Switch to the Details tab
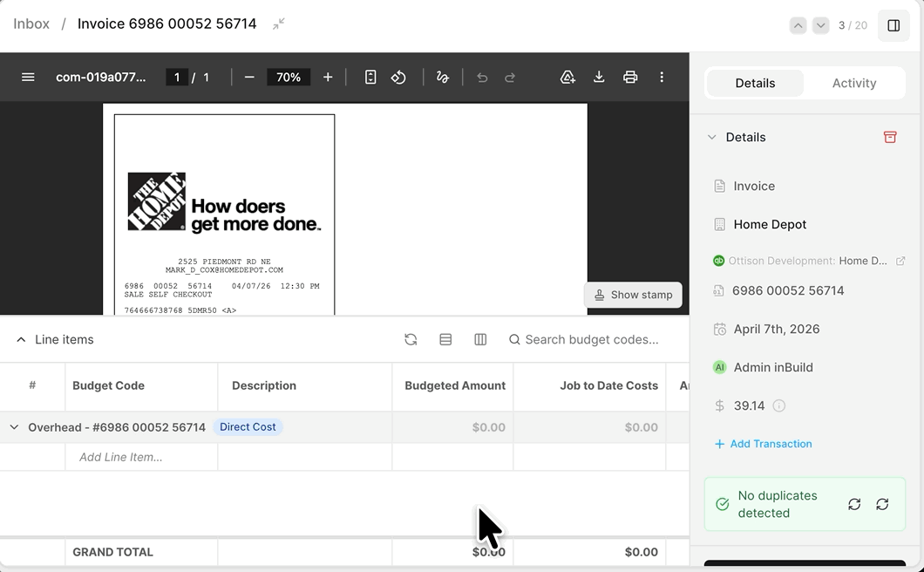Viewport: 924px width, 572px height. (755, 83)
